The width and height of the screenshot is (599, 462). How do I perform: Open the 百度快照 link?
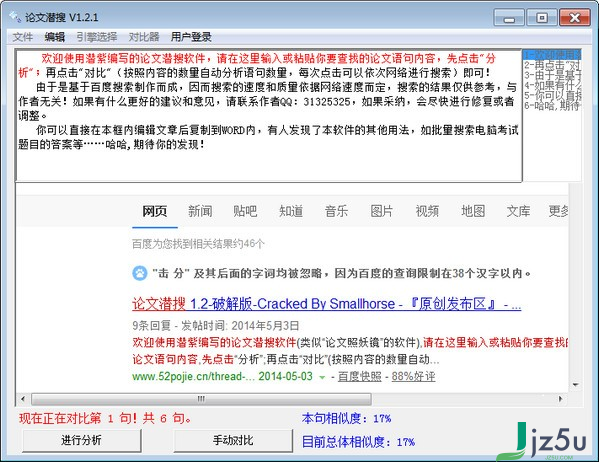(359, 376)
